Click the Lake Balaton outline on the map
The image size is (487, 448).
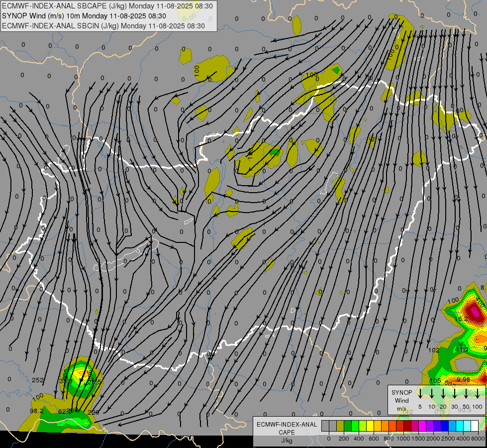click(126, 254)
